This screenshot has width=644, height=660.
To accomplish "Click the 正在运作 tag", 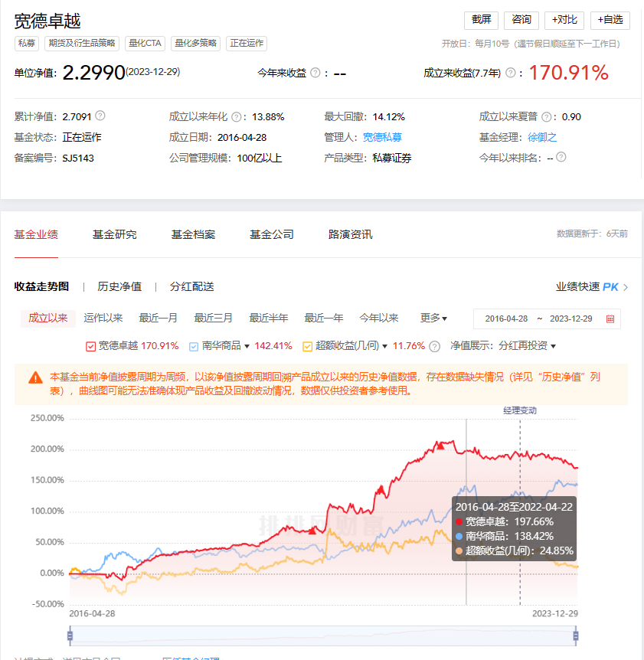I will pyautogui.click(x=247, y=44).
